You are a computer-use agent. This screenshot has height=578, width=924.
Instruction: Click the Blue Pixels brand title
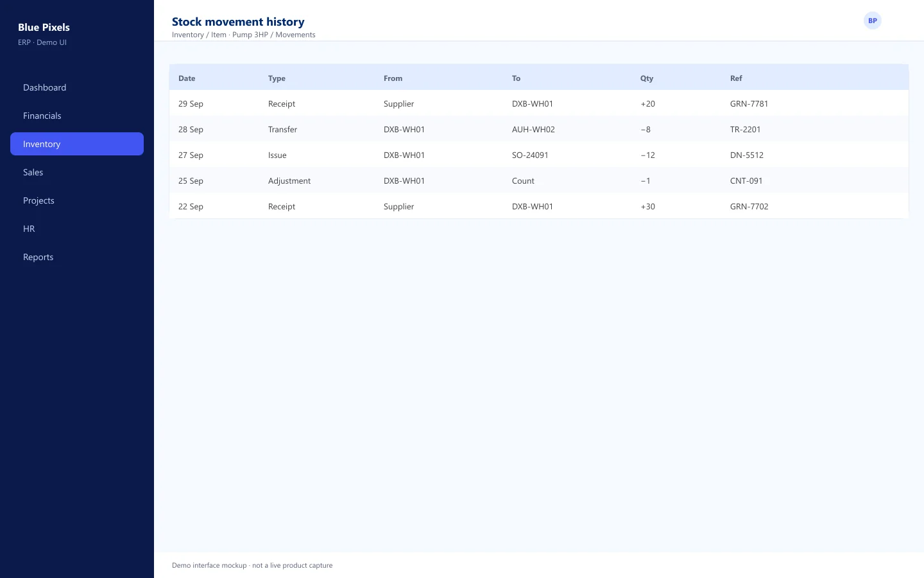(x=44, y=27)
